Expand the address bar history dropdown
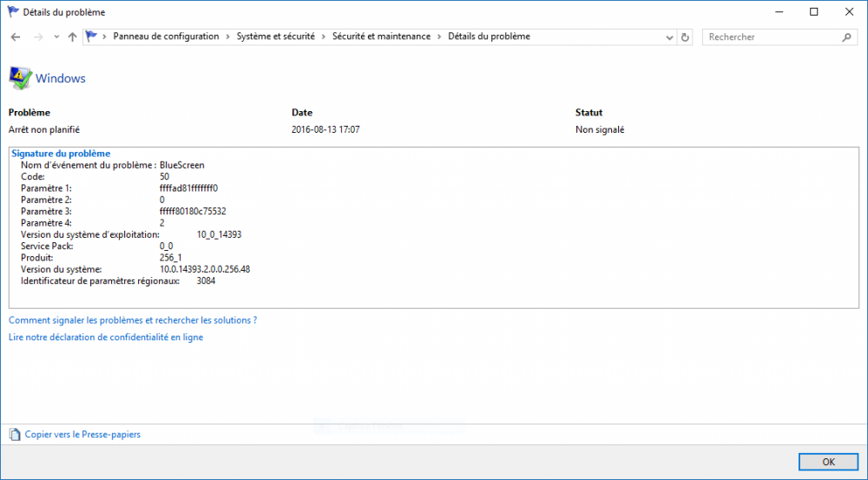 [x=669, y=37]
